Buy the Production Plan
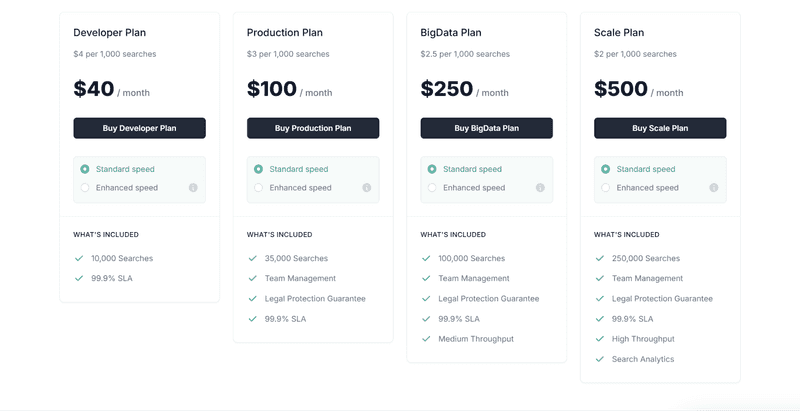This screenshot has height=411, width=800. [x=313, y=128]
